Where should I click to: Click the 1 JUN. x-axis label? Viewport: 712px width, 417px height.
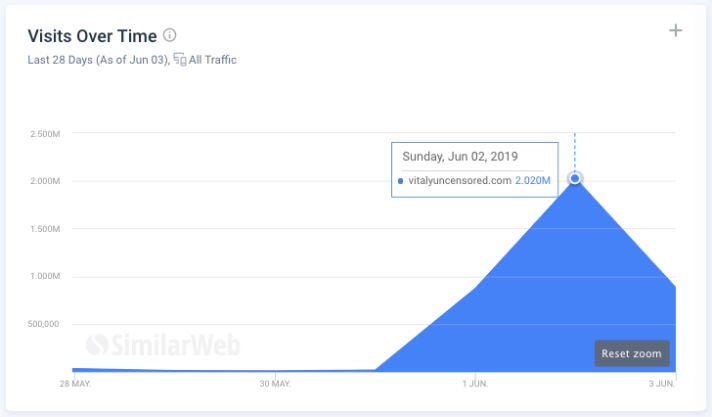pyautogui.click(x=475, y=383)
